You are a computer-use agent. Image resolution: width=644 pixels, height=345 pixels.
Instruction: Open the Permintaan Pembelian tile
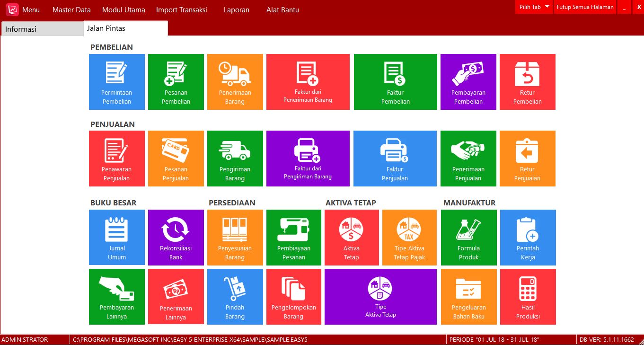[117, 82]
